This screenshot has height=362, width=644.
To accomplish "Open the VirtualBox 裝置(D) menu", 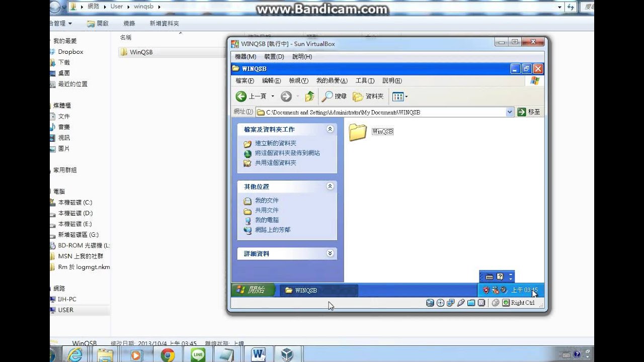I will click(x=274, y=57).
